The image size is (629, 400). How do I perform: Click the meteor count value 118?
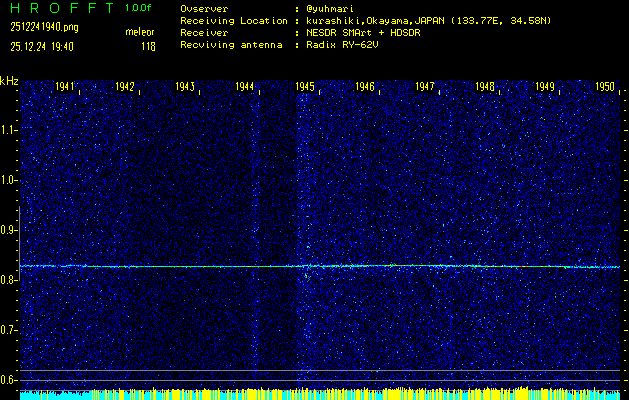pyautogui.click(x=148, y=46)
